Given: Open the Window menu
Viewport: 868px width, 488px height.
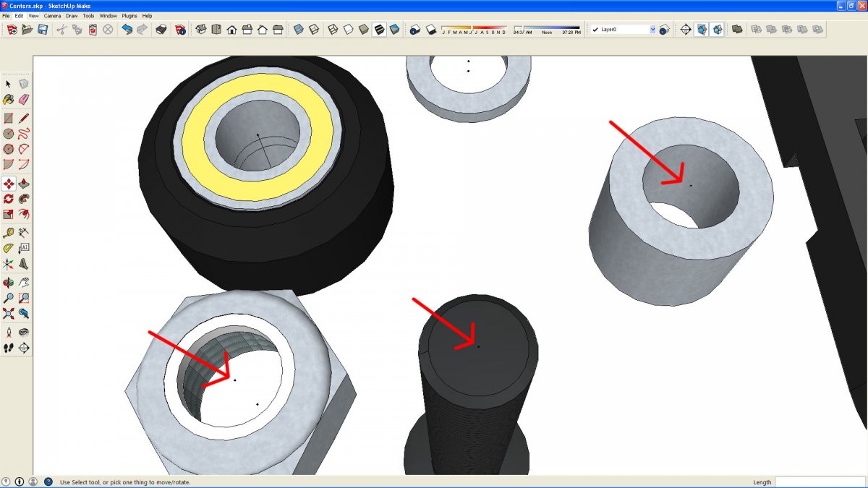Looking at the screenshot, I should [108, 15].
